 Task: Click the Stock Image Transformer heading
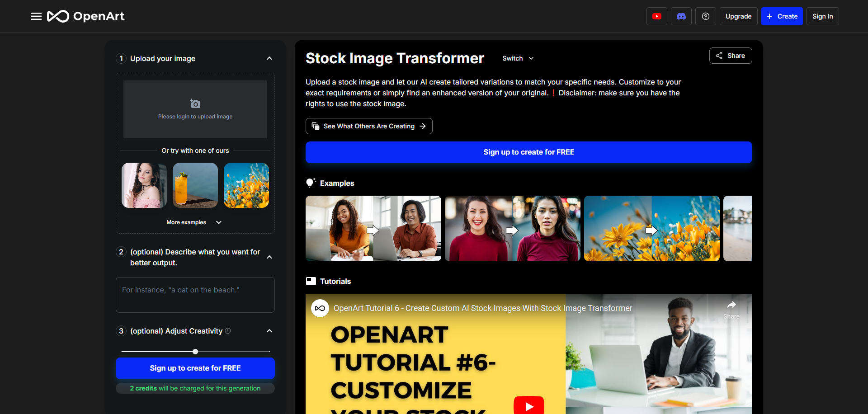[x=395, y=58]
